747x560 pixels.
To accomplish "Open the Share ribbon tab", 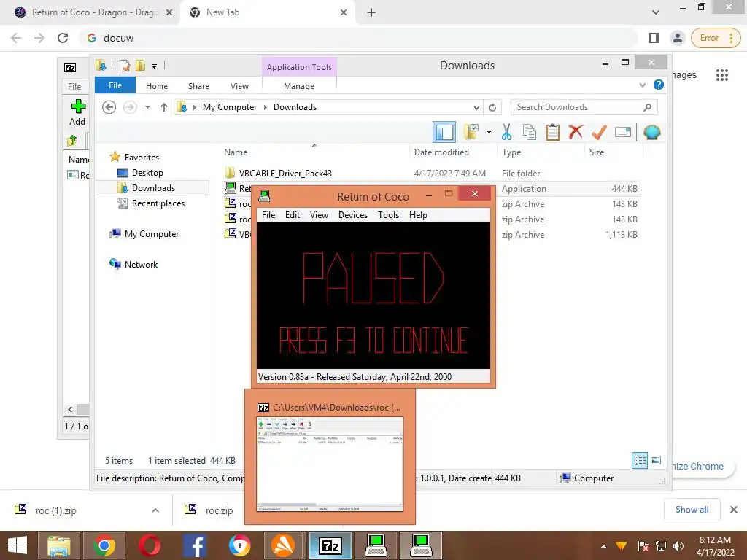I will [x=198, y=86].
